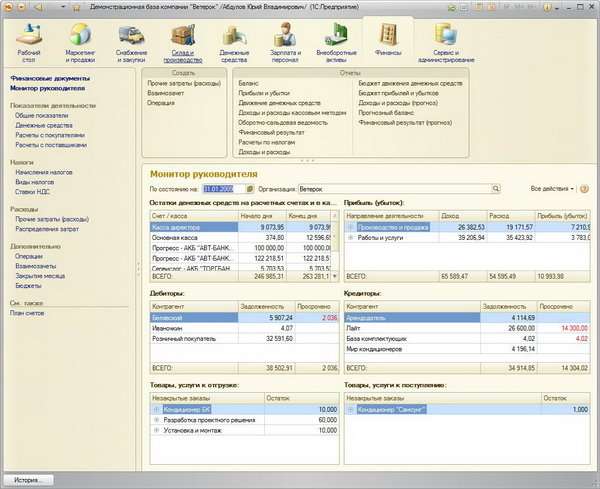Open Общие показатели link
This screenshot has height=489, width=600.
click(42, 115)
